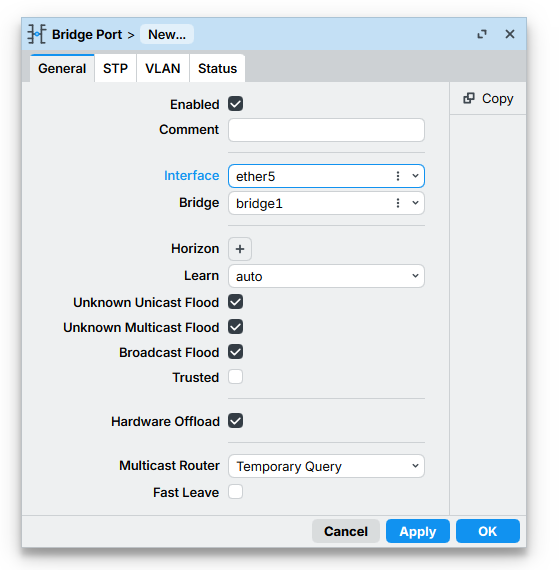Click the expand window icon in the title bar
This screenshot has height=570, width=559.
tap(482, 34)
